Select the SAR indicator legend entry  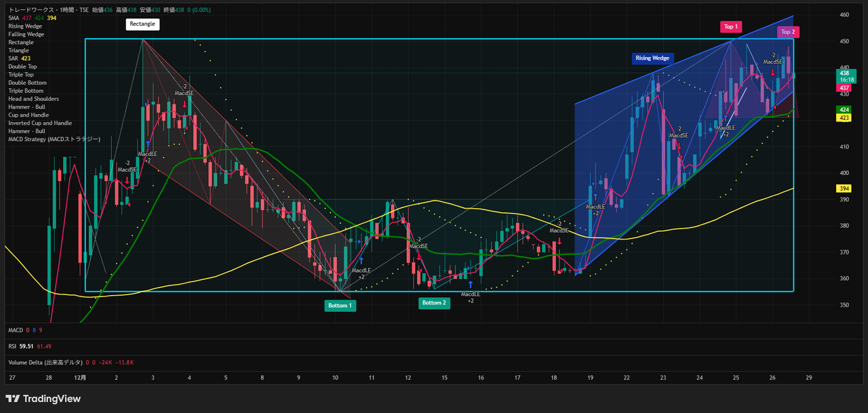[x=14, y=58]
